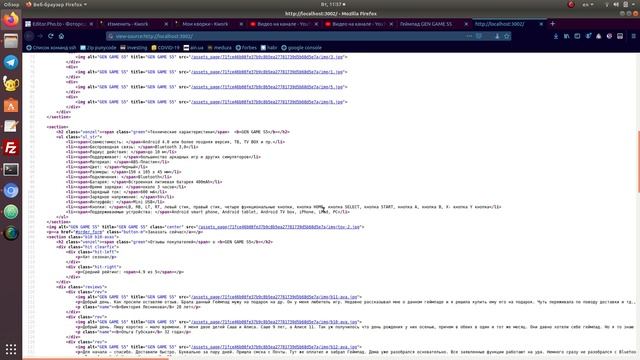
Task: Open the top-2.jpg image source link
Action: point(279,227)
